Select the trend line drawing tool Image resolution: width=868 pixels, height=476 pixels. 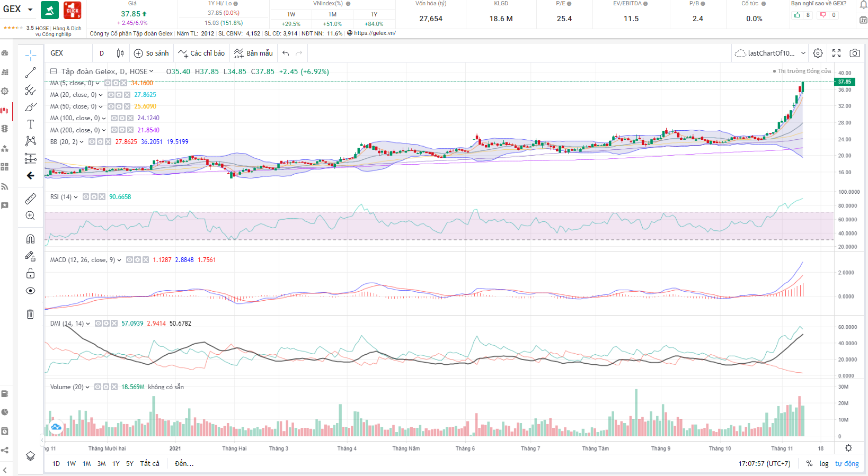31,73
